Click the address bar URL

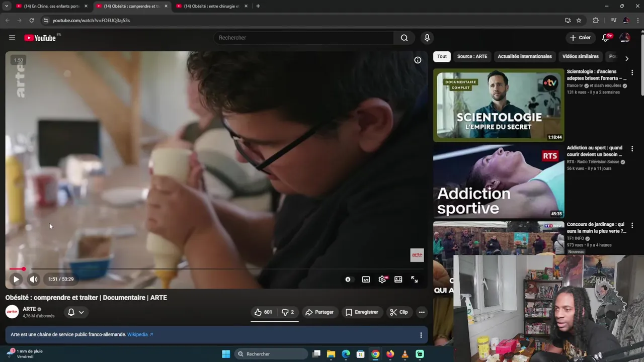[x=91, y=20]
